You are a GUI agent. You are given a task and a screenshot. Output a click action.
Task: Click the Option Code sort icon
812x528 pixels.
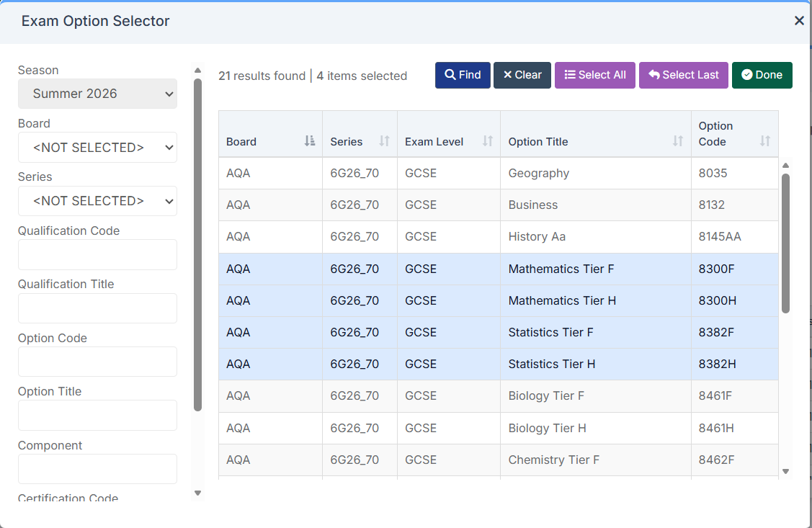pyautogui.click(x=764, y=141)
